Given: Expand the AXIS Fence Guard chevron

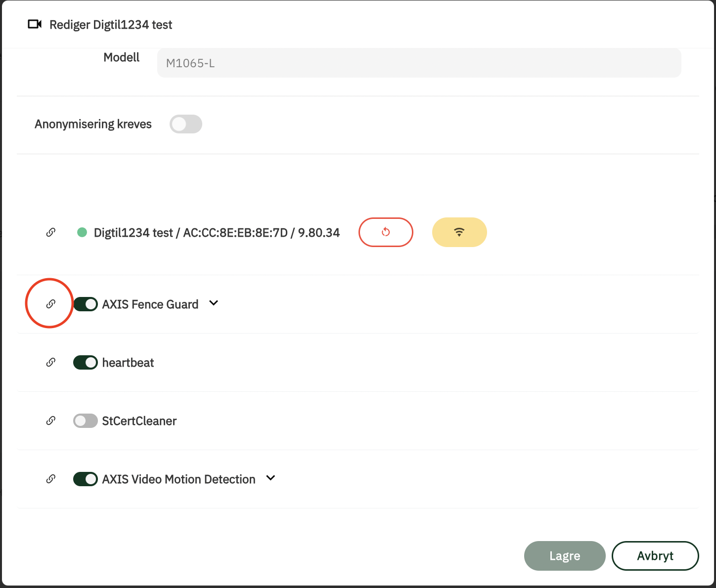Looking at the screenshot, I should [214, 303].
